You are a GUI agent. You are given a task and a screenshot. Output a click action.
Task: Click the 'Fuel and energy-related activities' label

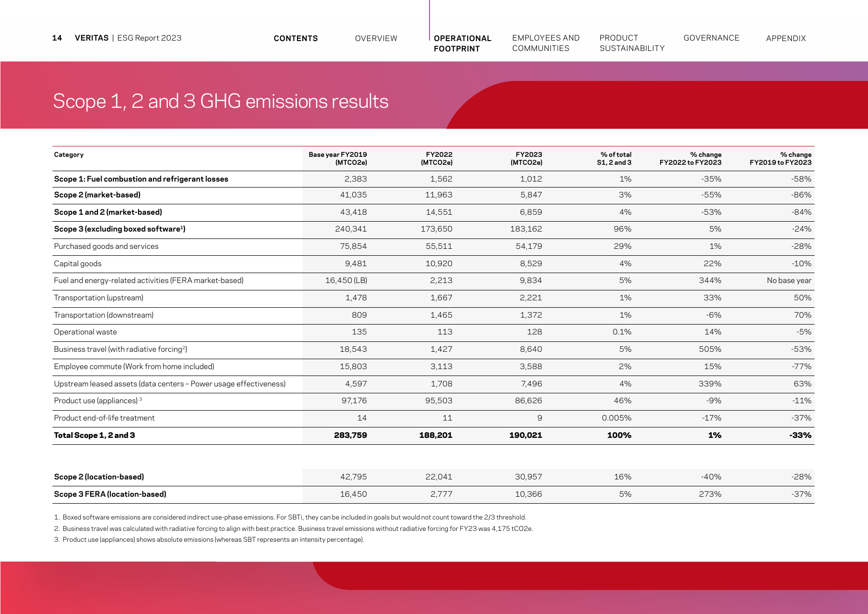coord(149,281)
